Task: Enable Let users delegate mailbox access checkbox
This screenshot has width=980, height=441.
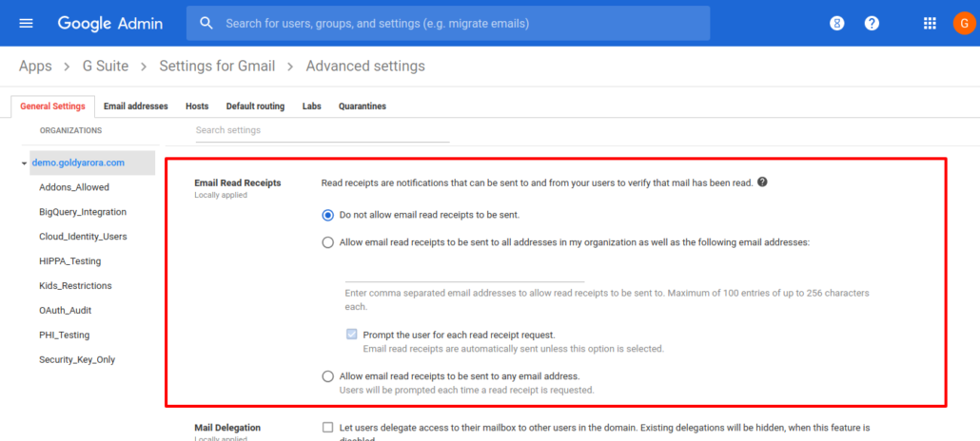Action: coord(327,428)
